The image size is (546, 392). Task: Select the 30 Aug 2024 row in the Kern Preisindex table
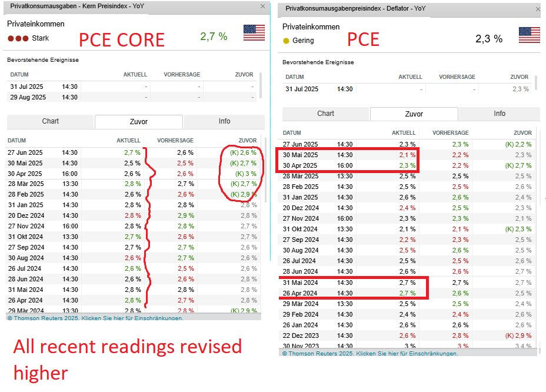pos(134,258)
